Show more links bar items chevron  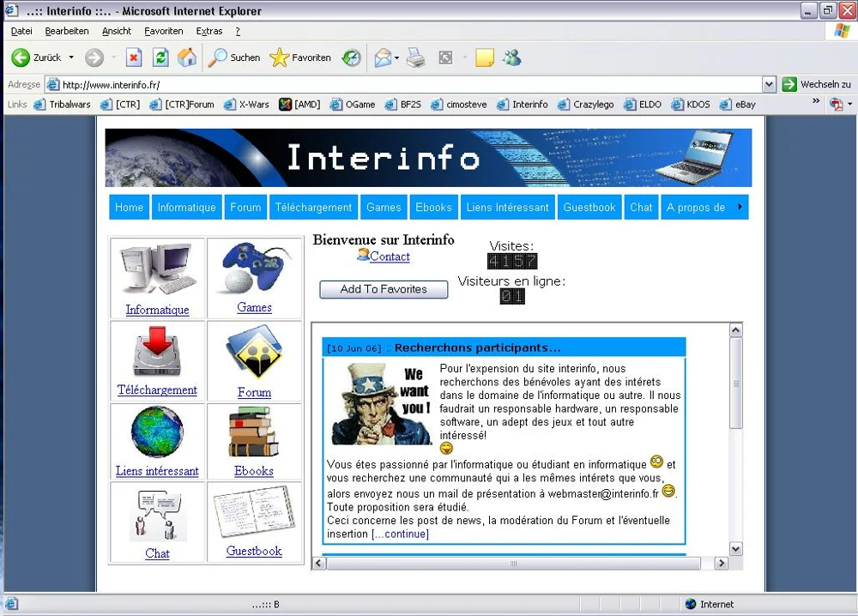click(816, 101)
